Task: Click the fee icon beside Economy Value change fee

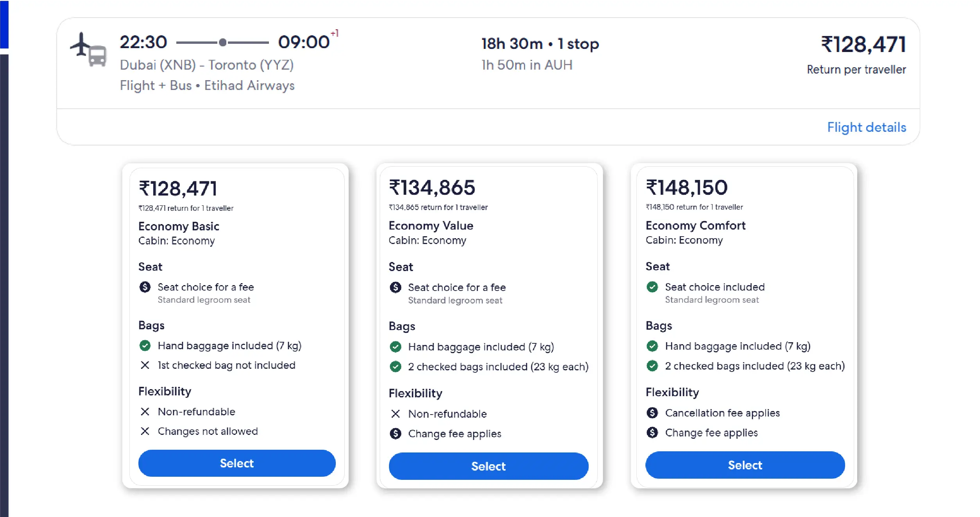Action: coord(396,434)
